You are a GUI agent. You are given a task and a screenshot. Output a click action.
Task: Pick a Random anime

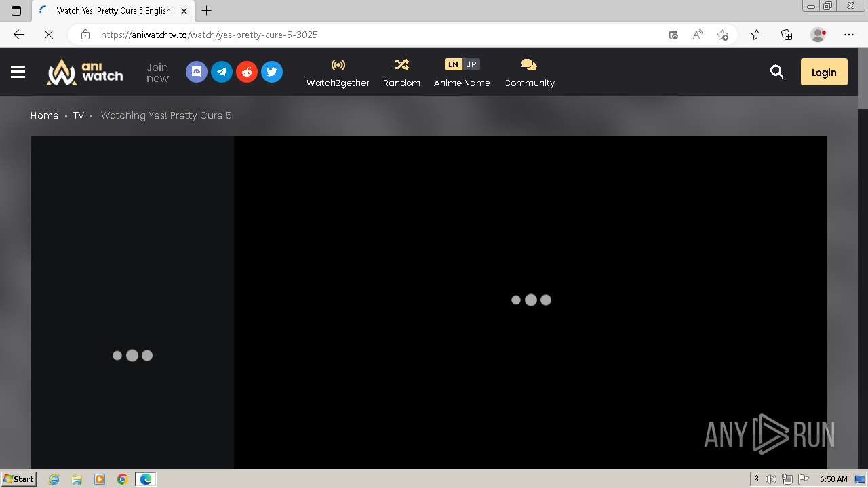(401, 73)
